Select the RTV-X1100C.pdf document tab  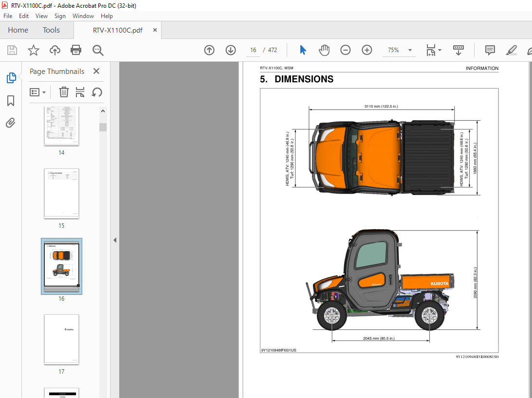tap(118, 30)
